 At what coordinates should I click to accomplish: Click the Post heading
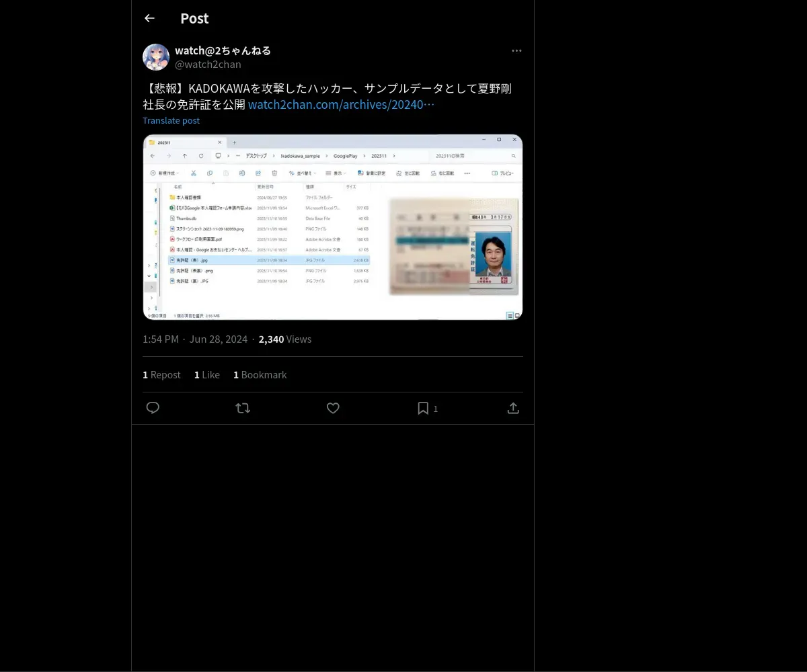(x=194, y=18)
